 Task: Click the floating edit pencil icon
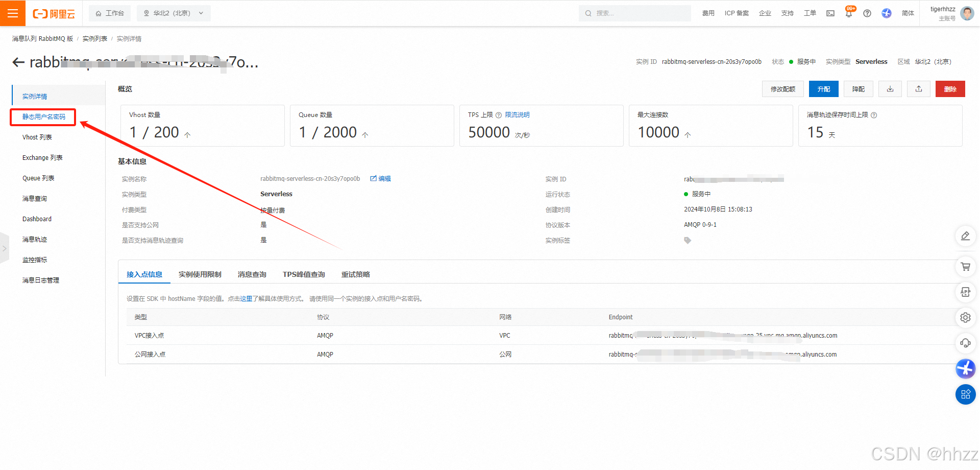point(965,236)
